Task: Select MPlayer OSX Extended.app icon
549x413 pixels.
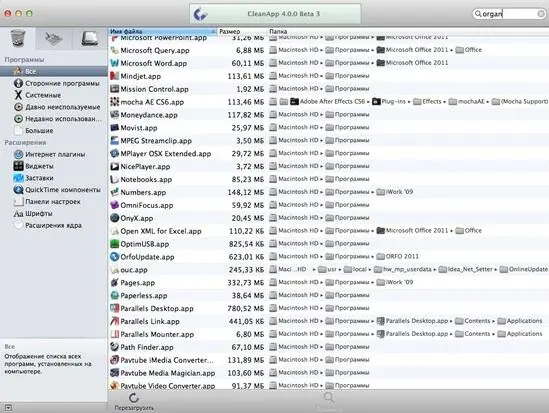Action: [114, 154]
